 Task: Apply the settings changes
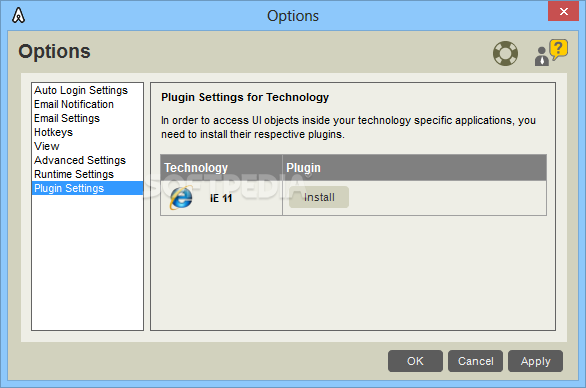[x=536, y=361]
